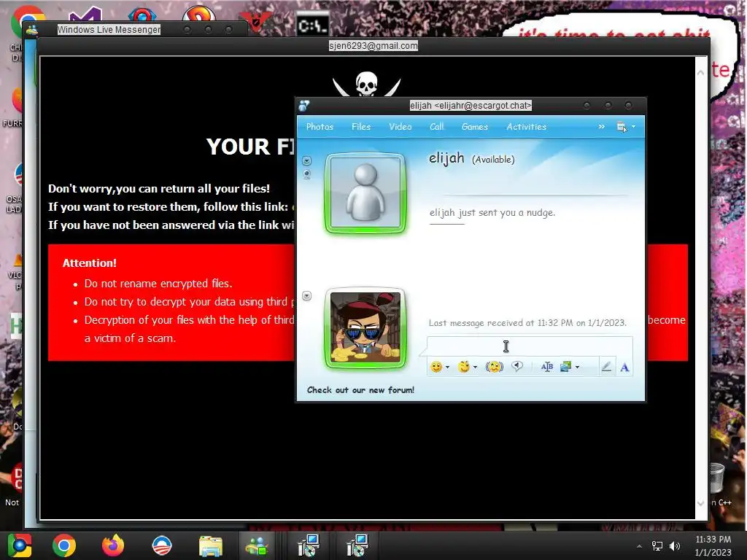Launch Chrome from the taskbar
The image size is (747, 560).
(x=64, y=545)
